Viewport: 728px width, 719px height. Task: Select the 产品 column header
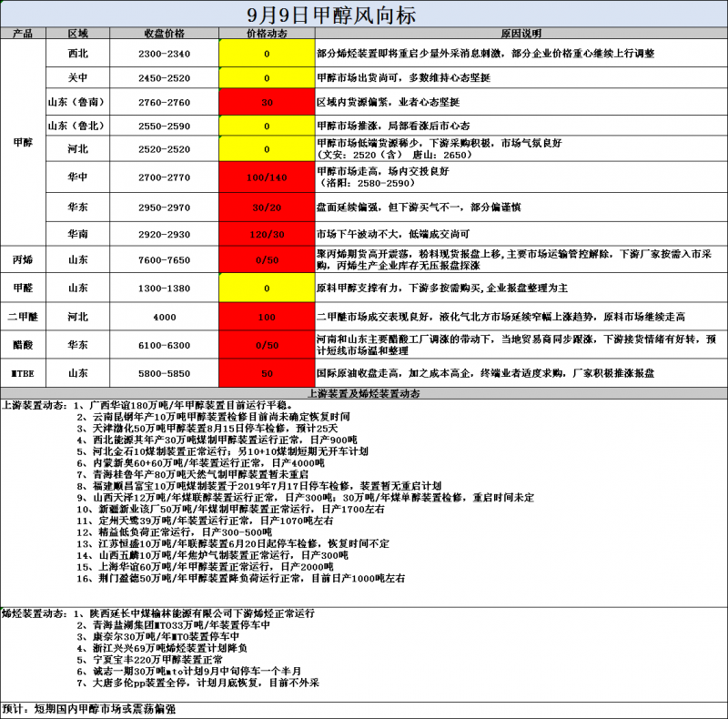(x=23, y=33)
